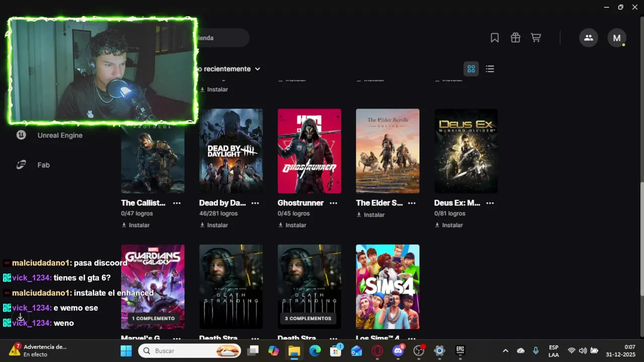644x362 pixels.
Task: Open Opera browser from the taskbar
Action: [377, 350]
